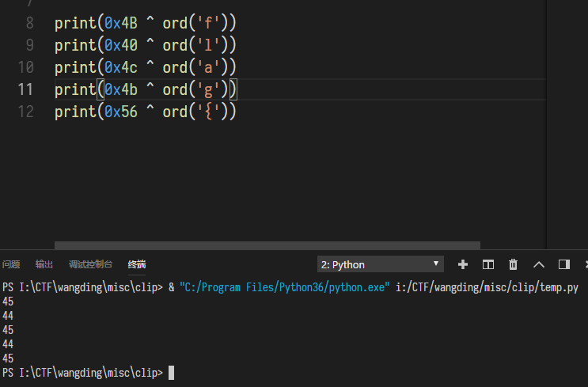Move the panel to the right side
The height and width of the screenshot is (387, 588).
(564, 264)
